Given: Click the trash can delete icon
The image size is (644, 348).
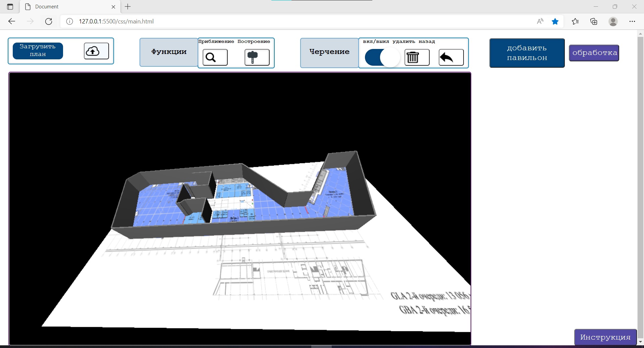Looking at the screenshot, I should tap(417, 57).
